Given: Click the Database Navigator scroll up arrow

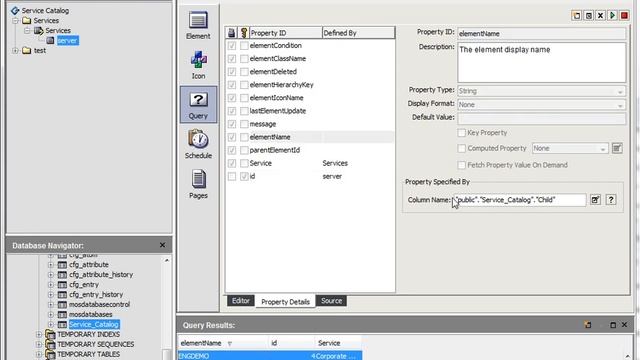Looking at the screenshot, I should 167,260.
